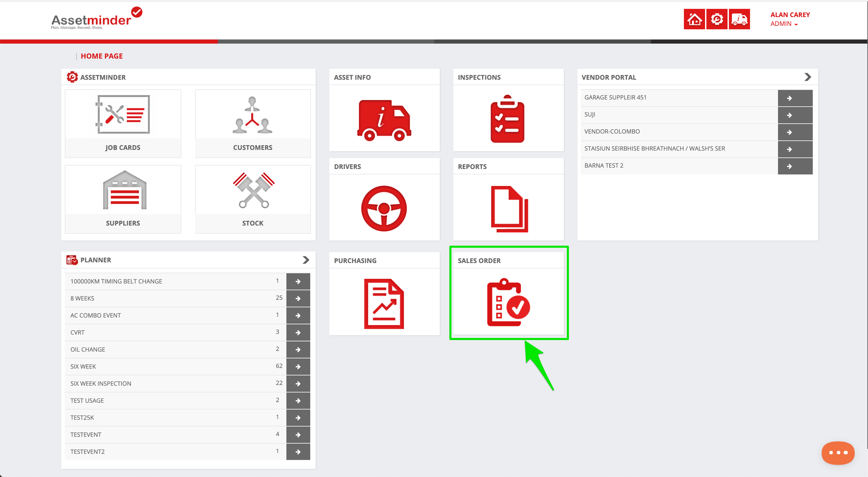
Task: Open Test Usage planner arrow
Action: 298,401
